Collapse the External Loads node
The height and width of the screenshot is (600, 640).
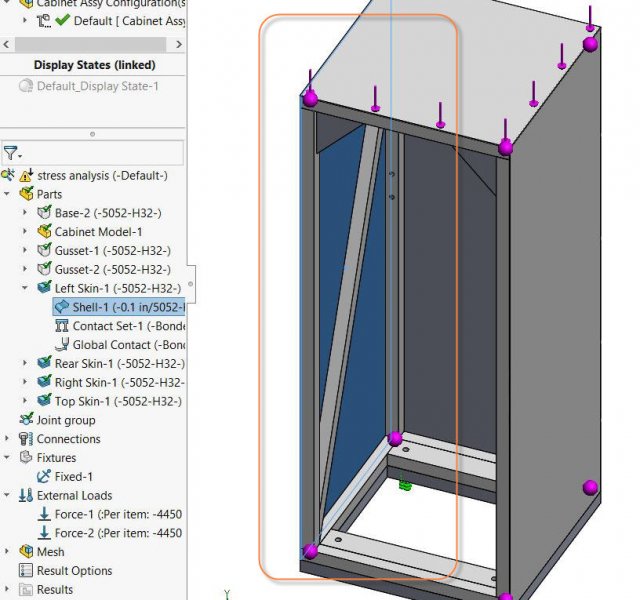[x=7, y=495]
